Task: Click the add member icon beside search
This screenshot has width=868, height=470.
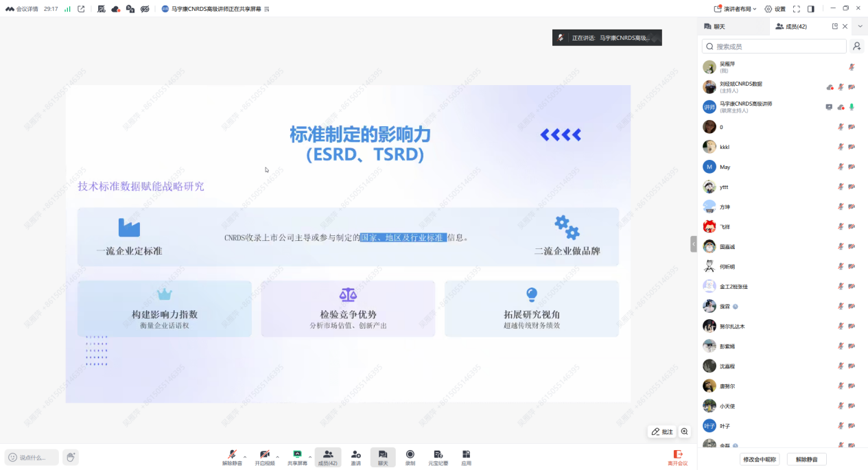Action: 856,47
